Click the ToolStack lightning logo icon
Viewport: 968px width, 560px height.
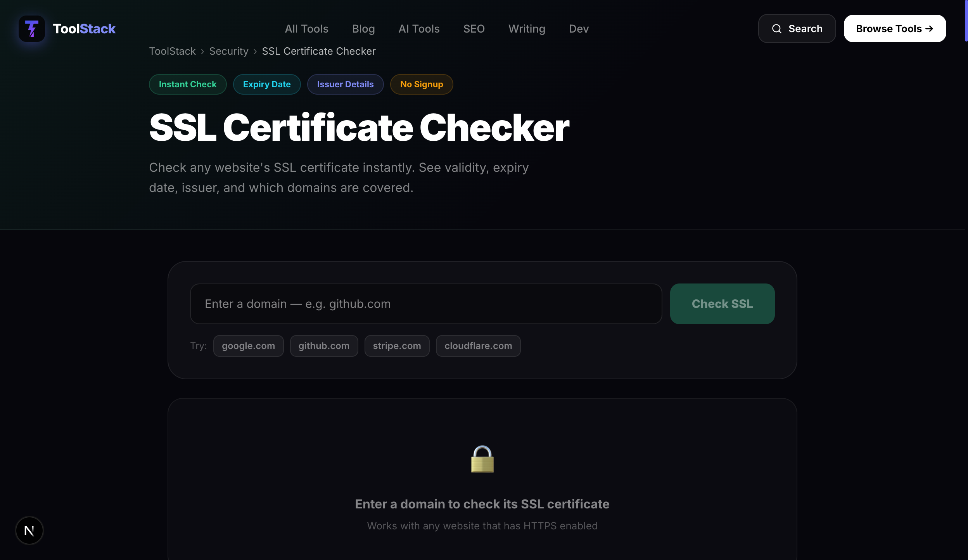(32, 29)
